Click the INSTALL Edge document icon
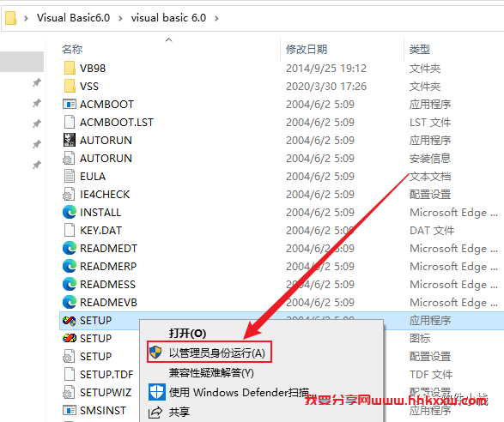 (x=70, y=212)
